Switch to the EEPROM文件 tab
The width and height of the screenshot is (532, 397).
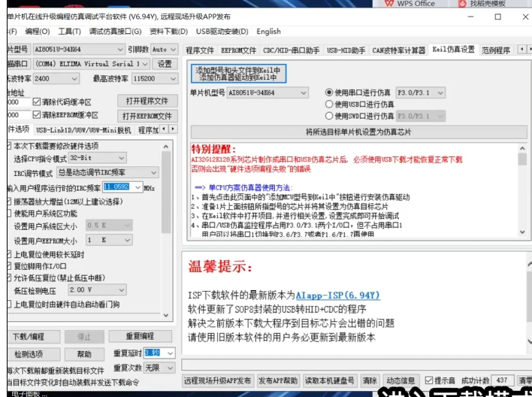tap(238, 50)
